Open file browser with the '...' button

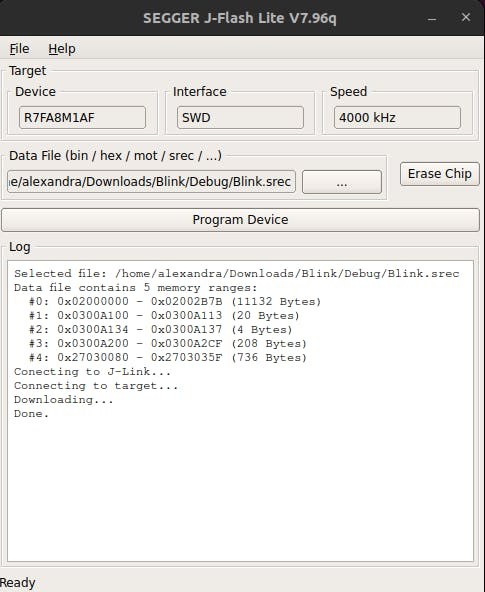pyautogui.click(x=342, y=182)
